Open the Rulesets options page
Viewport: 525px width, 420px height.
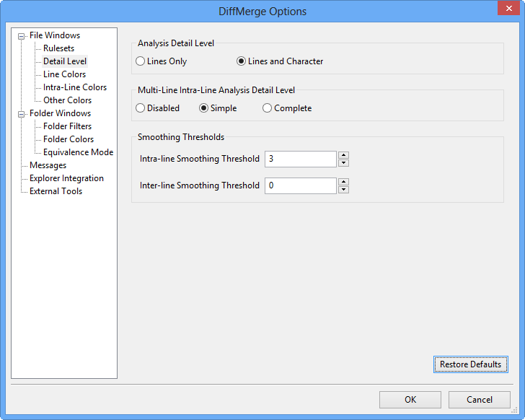(58, 48)
